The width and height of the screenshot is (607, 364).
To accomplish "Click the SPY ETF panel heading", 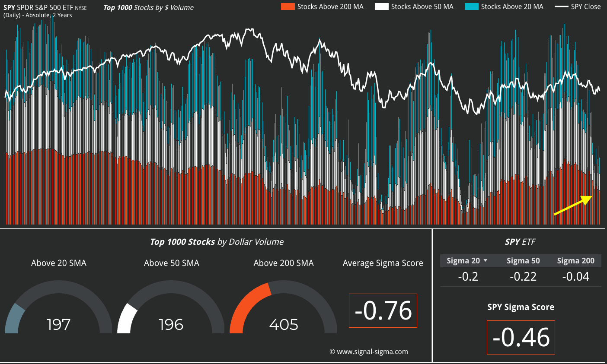I will pyautogui.click(x=520, y=242).
